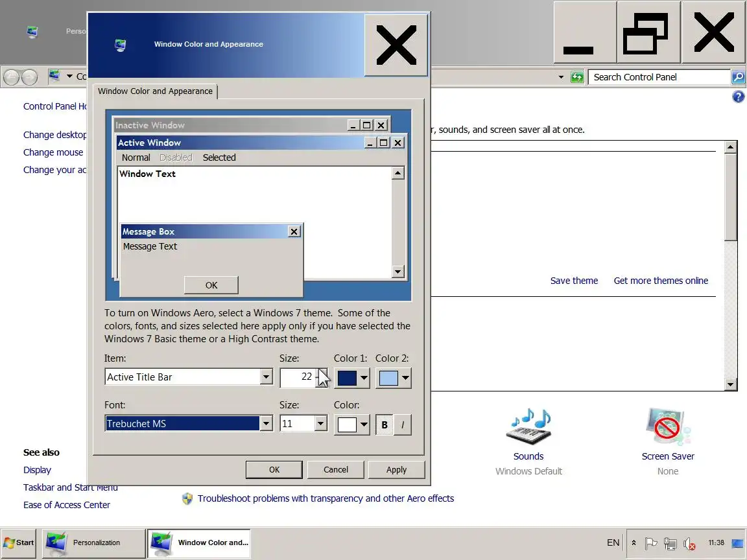Open the Font dropdown showing Trebuchet MS
Viewport: 747px width, 560px height.
[x=267, y=424]
